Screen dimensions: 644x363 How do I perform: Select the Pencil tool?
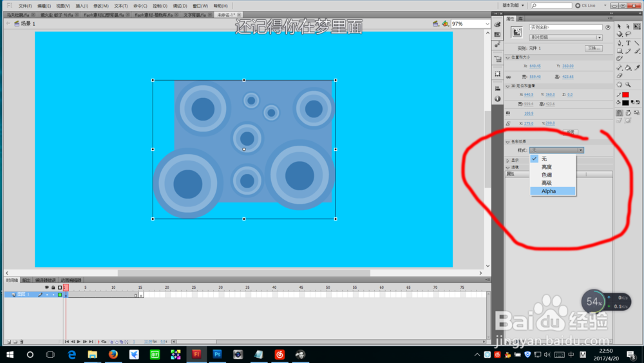tap(628, 51)
